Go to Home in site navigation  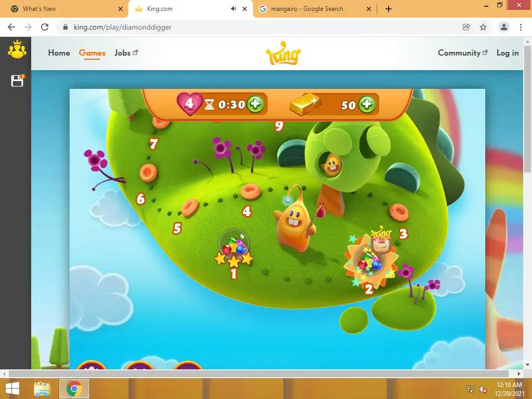click(59, 53)
